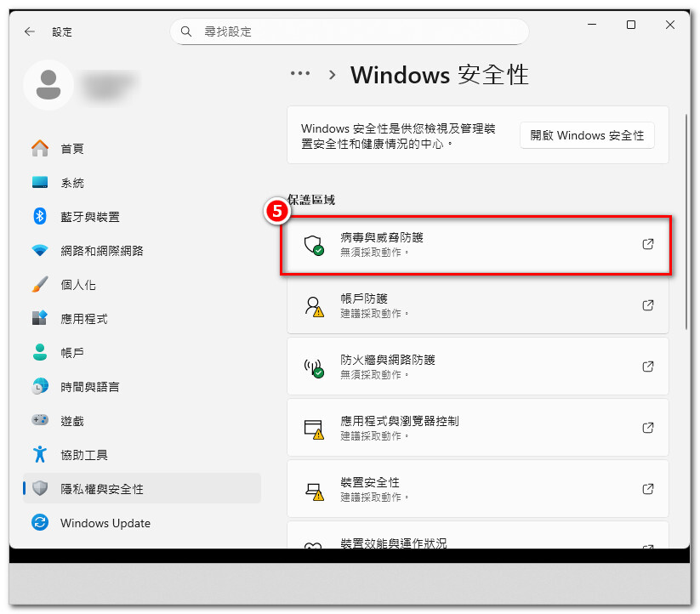
Task: Select 系統 in the sidebar
Action: pos(71,183)
